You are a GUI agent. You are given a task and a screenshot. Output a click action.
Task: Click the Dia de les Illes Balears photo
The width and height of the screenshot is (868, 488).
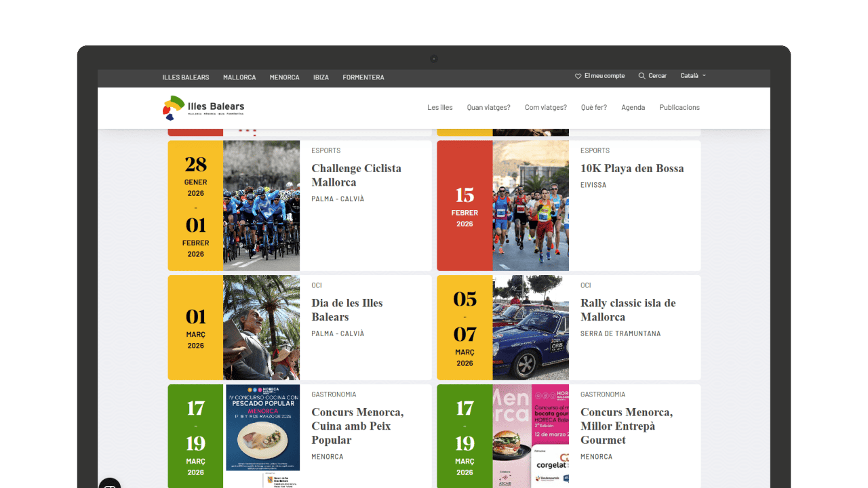(x=261, y=327)
